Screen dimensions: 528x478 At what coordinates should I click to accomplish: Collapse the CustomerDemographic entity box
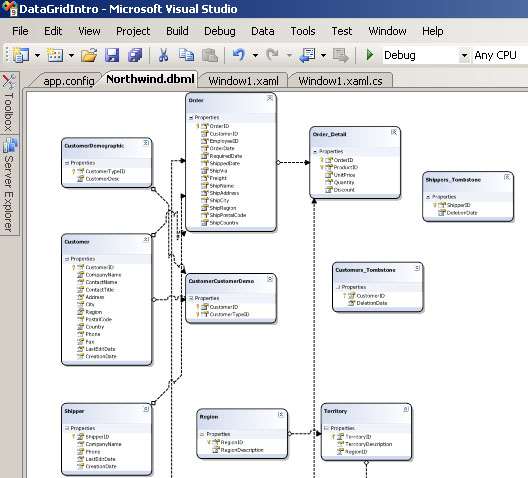point(146,143)
